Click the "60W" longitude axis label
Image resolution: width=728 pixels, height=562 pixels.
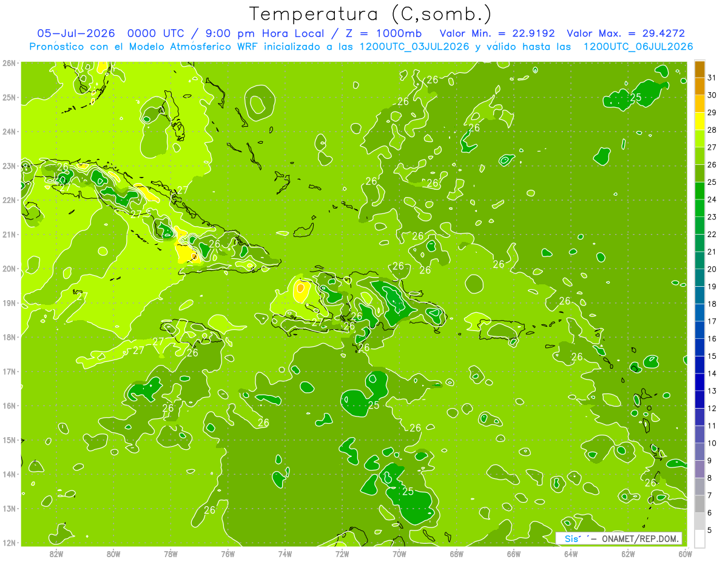point(685,554)
